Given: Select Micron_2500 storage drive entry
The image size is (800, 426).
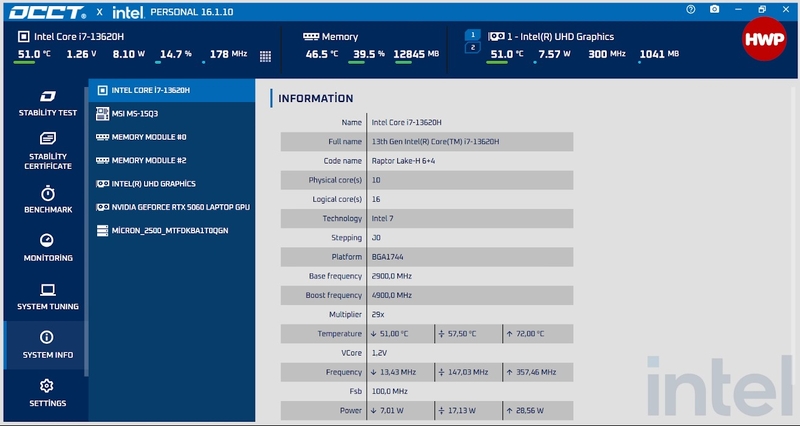Looking at the screenshot, I should pyautogui.click(x=171, y=231).
